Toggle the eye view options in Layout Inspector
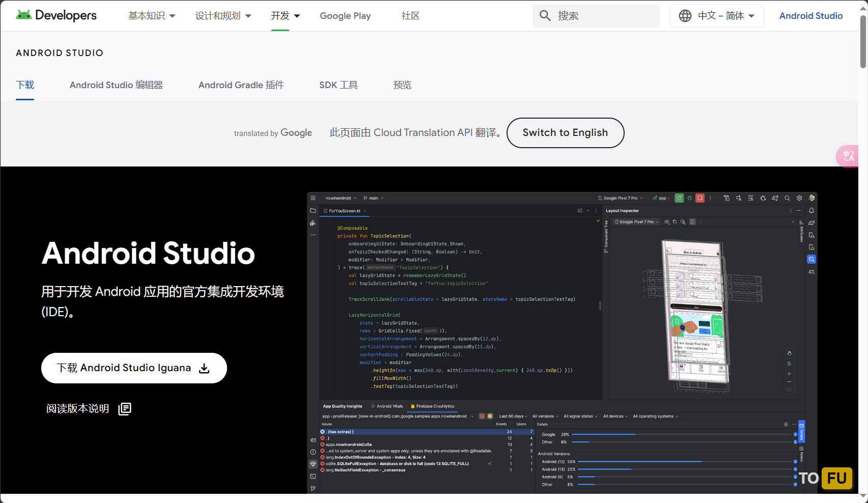868x503 pixels. pos(667,222)
